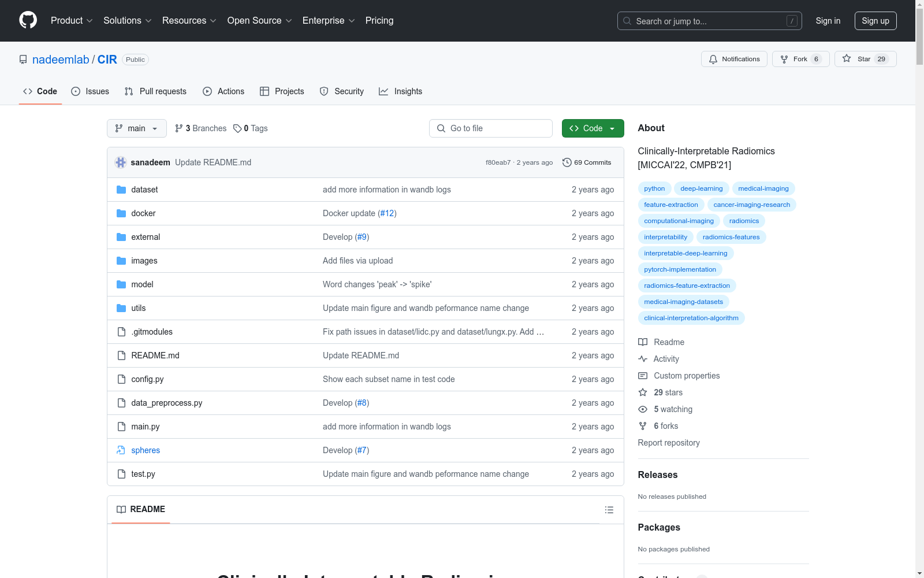Open the deep-learning topic tag
This screenshot has width=924, height=578.
pos(701,188)
